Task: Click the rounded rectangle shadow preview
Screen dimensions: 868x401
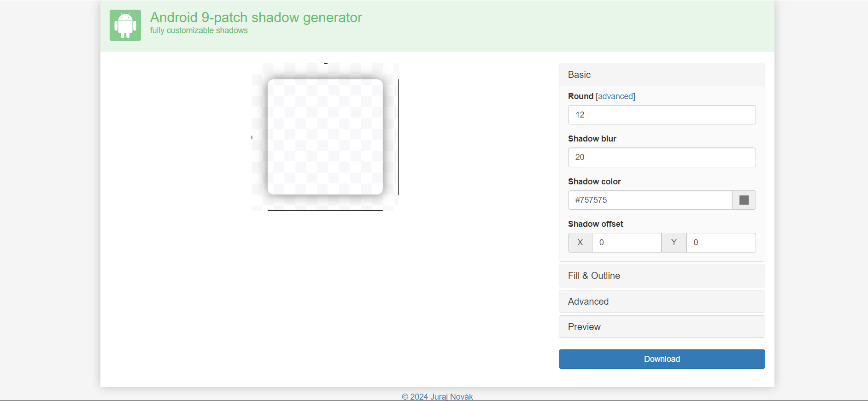Action: (325, 137)
